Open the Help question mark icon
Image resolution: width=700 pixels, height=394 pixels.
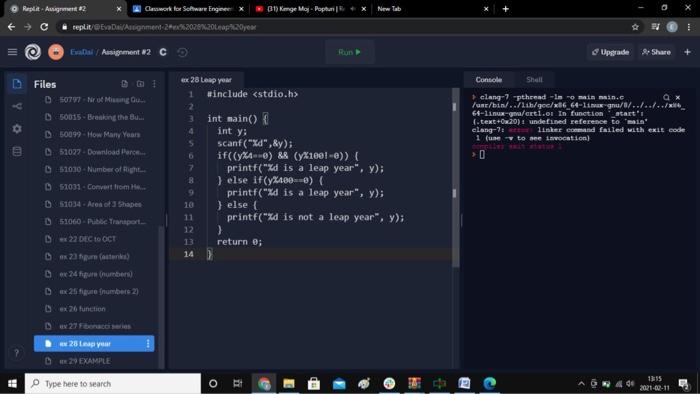(17, 353)
